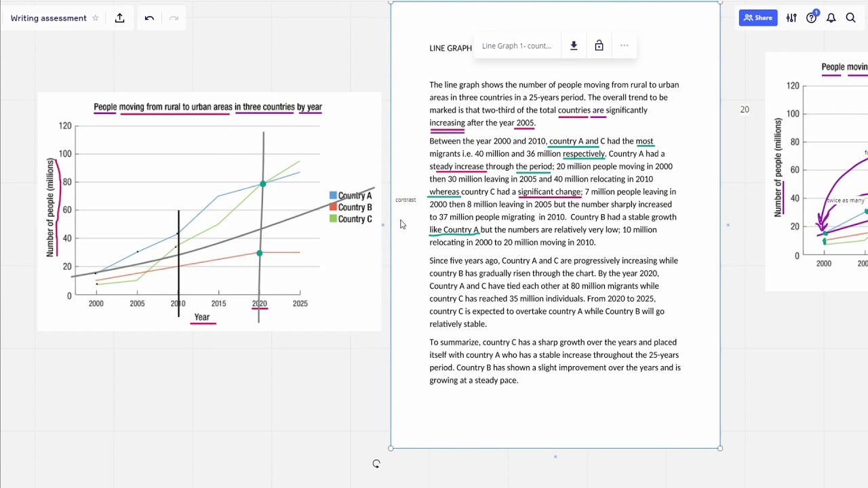
Task: Click the left chart title 'People moving from rural...'
Action: [208, 107]
